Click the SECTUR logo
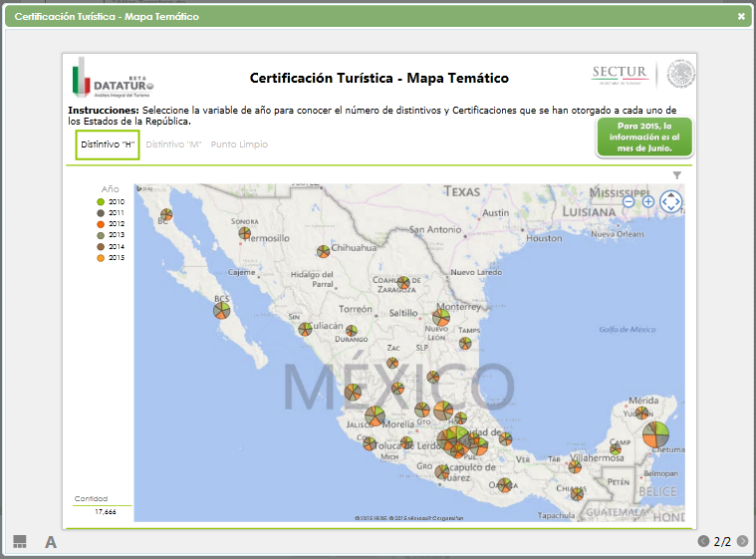The width and height of the screenshot is (756, 559). (x=620, y=74)
